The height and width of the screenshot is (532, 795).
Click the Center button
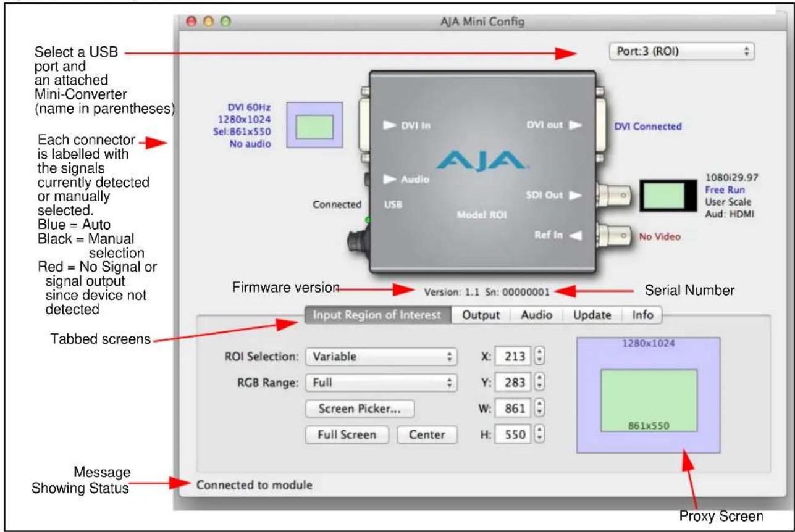[x=426, y=434]
